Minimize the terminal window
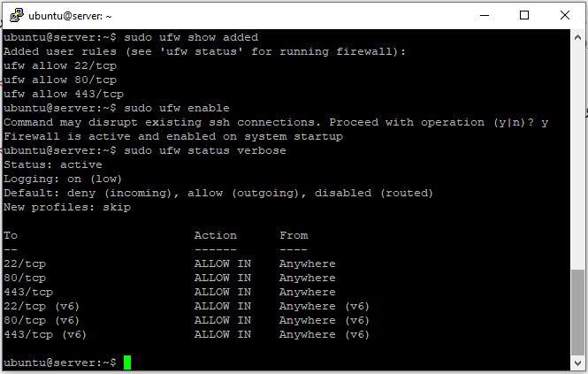Viewport: 588px width, 374px height. pyautogui.click(x=484, y=15)
